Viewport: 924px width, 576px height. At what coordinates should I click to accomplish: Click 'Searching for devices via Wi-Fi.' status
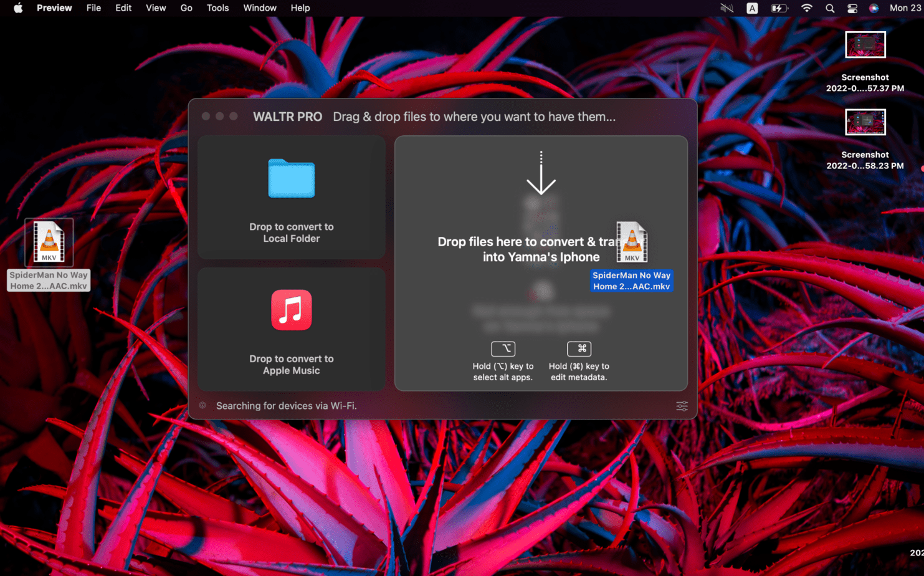pyautogui.click(x=287, y=406)
